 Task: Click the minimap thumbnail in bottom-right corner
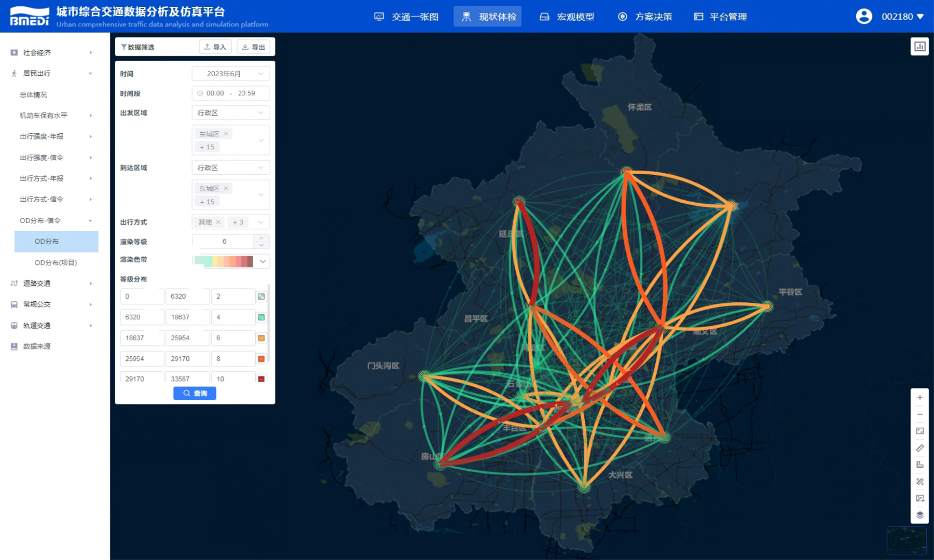(906, 540)
